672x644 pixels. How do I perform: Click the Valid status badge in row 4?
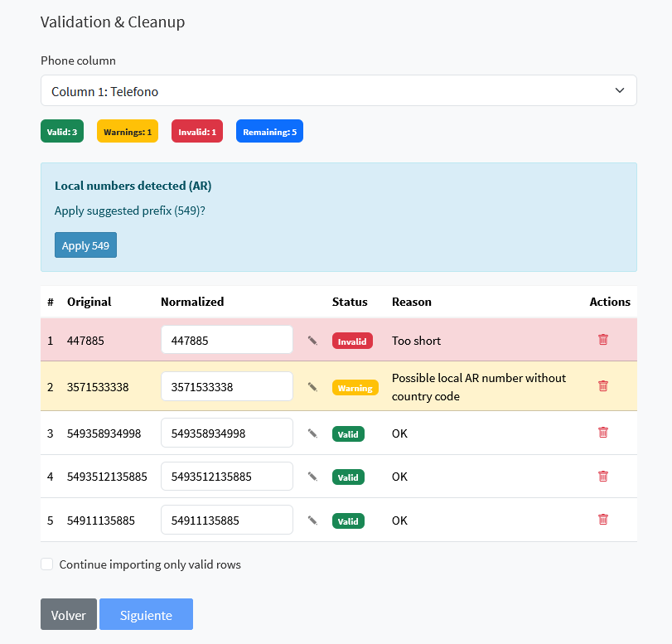click(x=348, y=477)
